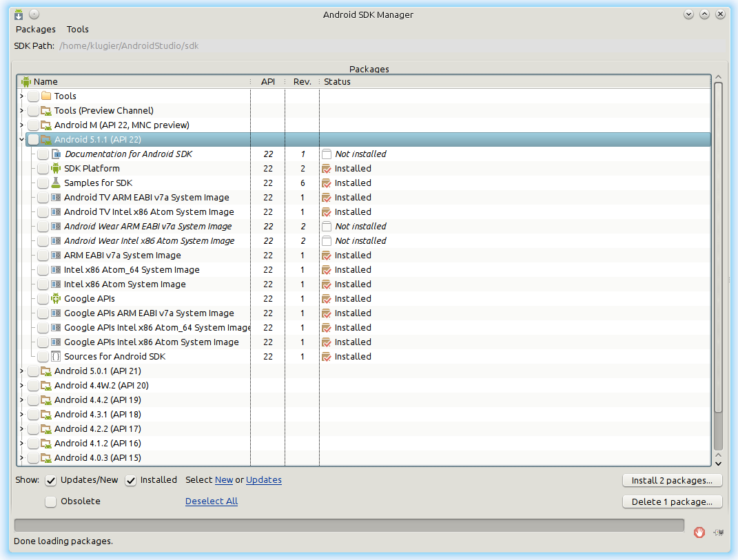Click the Android icon beside SDK Platform
Image resolution: width=738 pixels, height=560 pixels.
point(56,169)
